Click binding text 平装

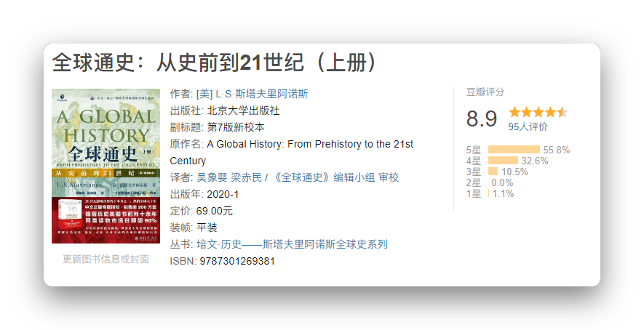click(x=207, y=228)
